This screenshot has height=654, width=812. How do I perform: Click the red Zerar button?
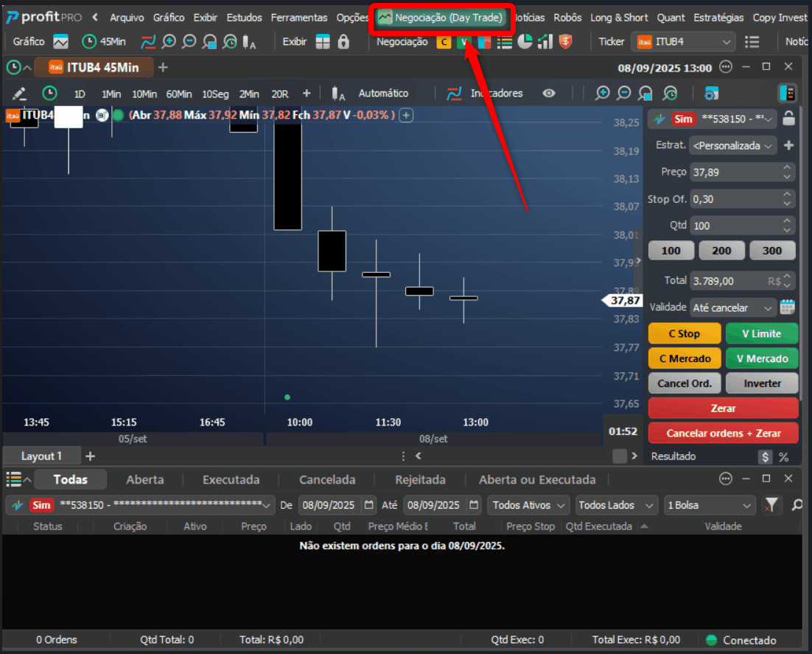(723, 408)
